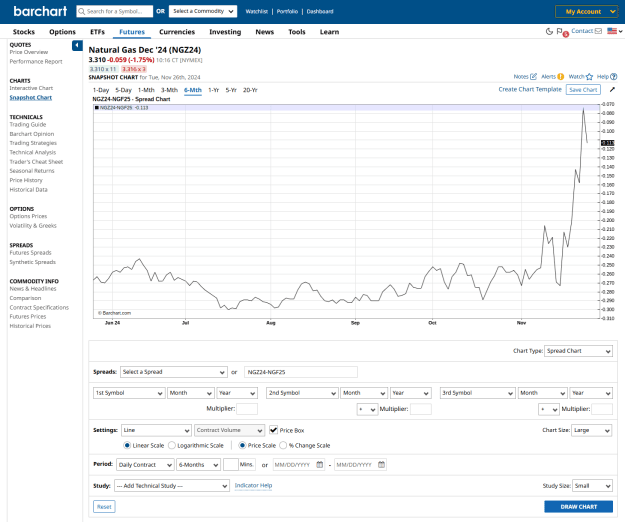
Task: Open the Chart Type dropdown
Action: pyautogui.click(x=578, y=351)
